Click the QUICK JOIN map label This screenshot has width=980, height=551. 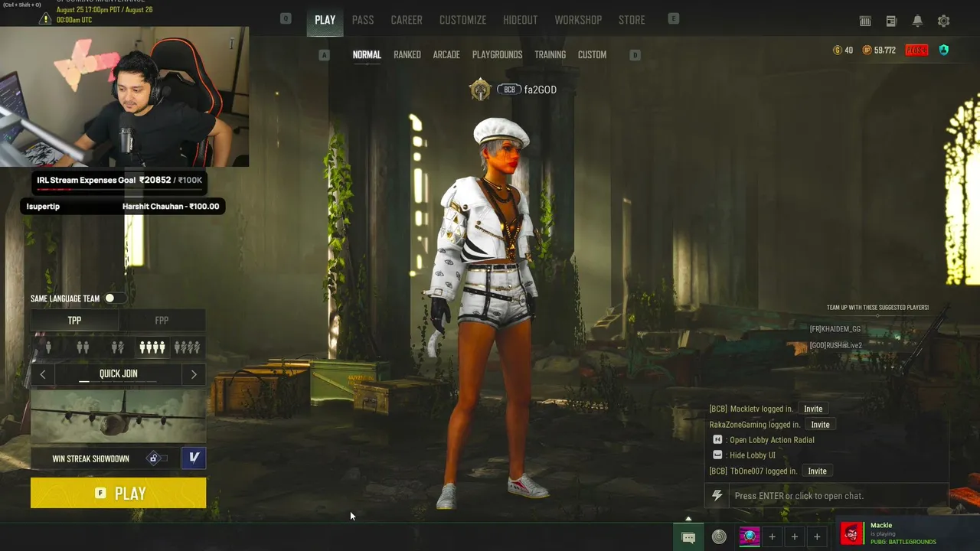pos(119,374)
